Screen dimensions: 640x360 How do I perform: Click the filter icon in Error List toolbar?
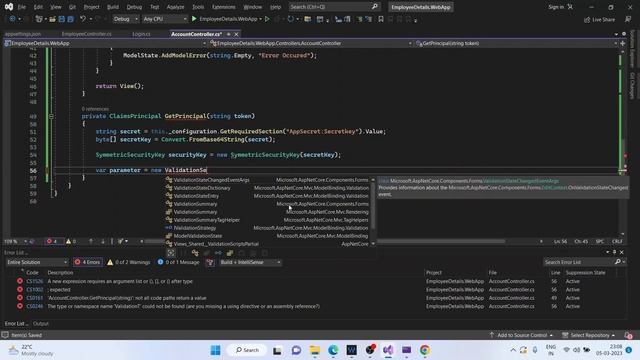pos(210,262)
